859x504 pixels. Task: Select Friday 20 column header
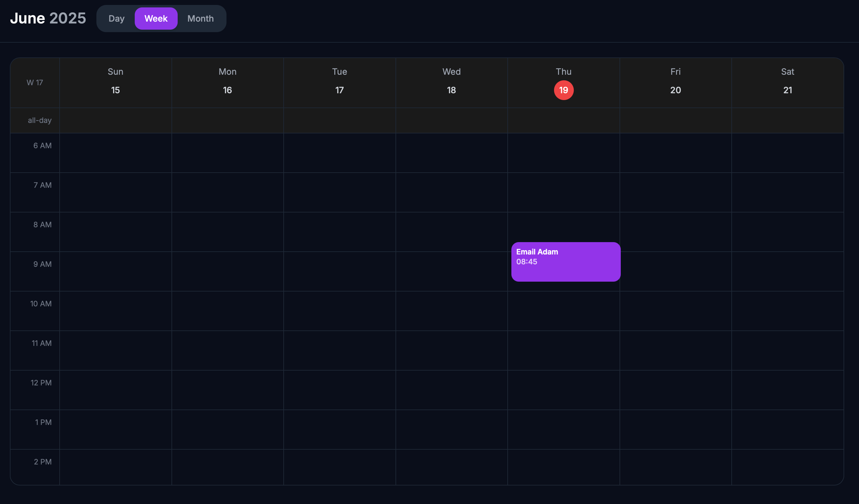tap(675, 83)
